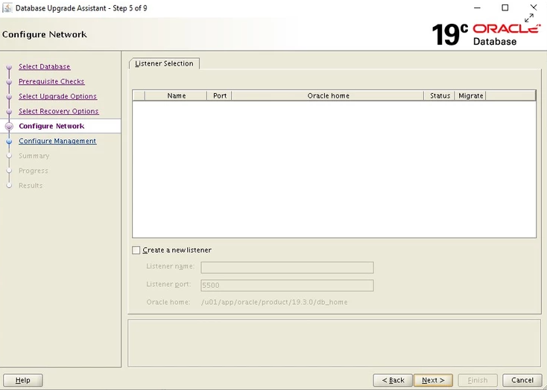Go to Prerequisite Checks step
The width and height of the screenshot is (547, 392).
point(51,81)
